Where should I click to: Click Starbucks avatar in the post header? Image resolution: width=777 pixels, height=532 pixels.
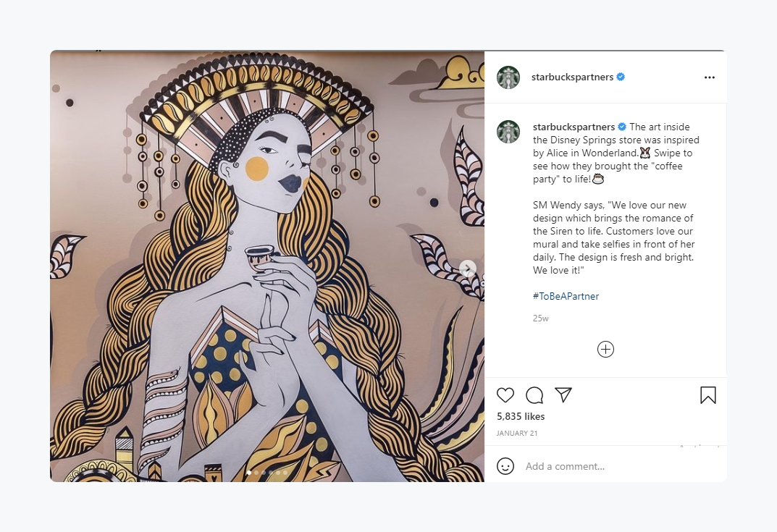[x=508, y=77]
